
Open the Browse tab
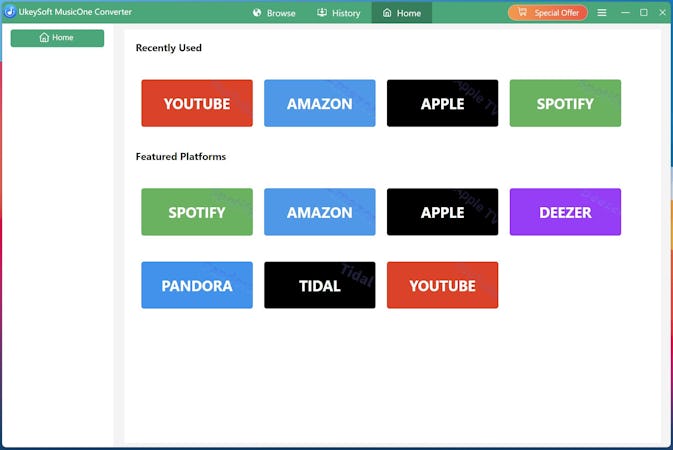point(274,13)
